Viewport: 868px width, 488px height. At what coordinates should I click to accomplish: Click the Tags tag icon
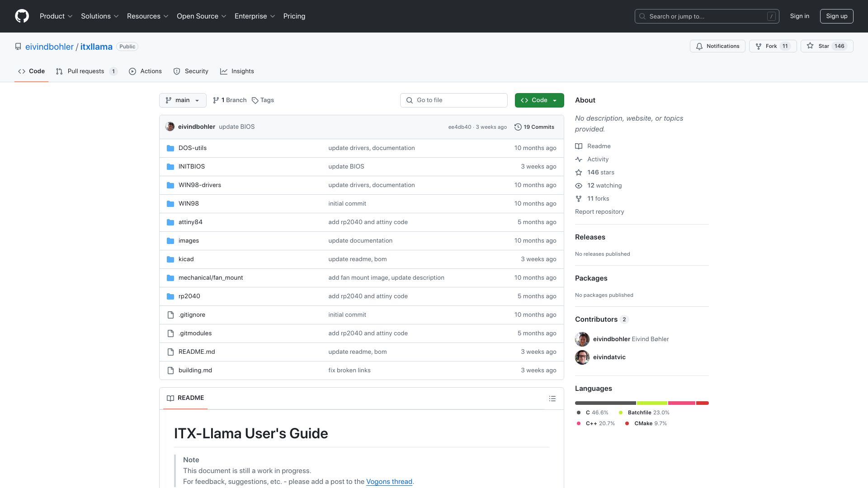(255, 100)
